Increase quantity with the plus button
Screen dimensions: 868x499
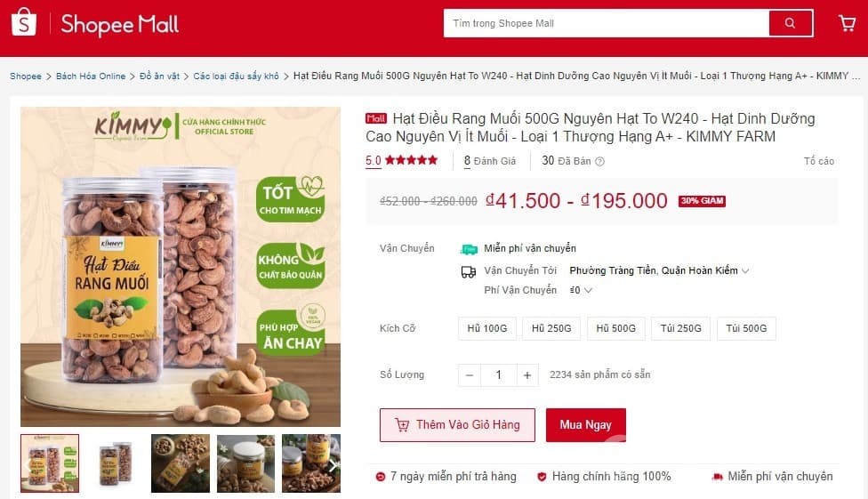click(527, 375)
